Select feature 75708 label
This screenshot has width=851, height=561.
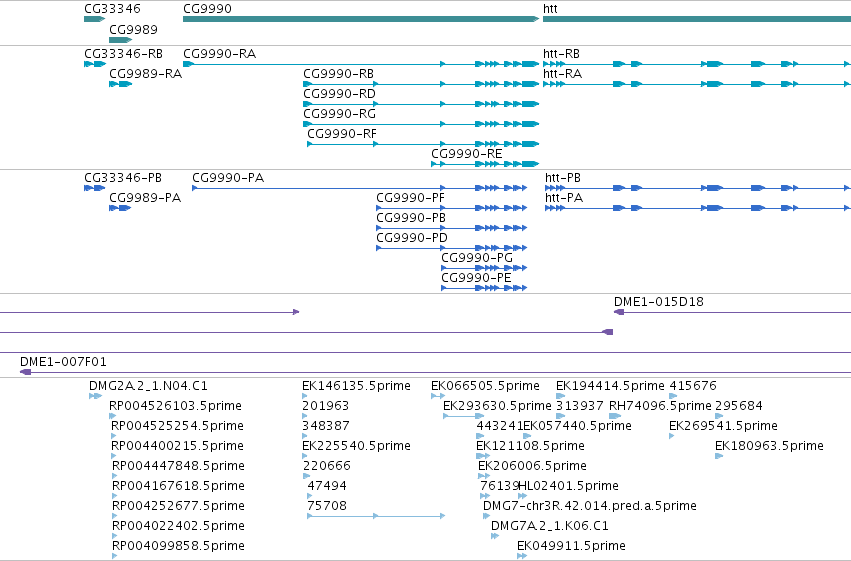coord(327,507)
